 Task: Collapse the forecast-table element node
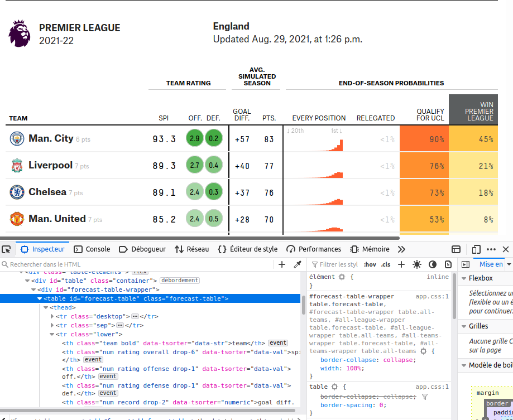click(40, 299)
